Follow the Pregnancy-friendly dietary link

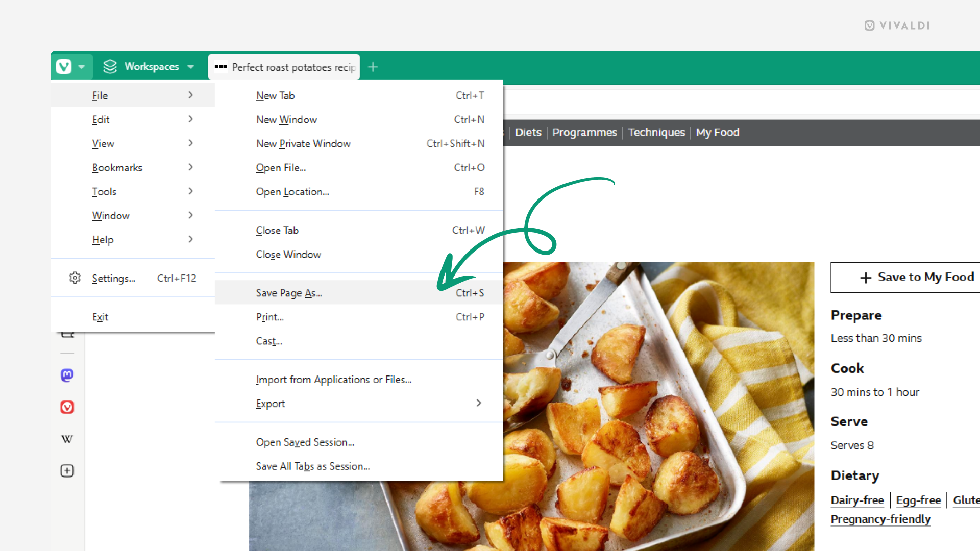pyautogui.click(x=880, y=519)
